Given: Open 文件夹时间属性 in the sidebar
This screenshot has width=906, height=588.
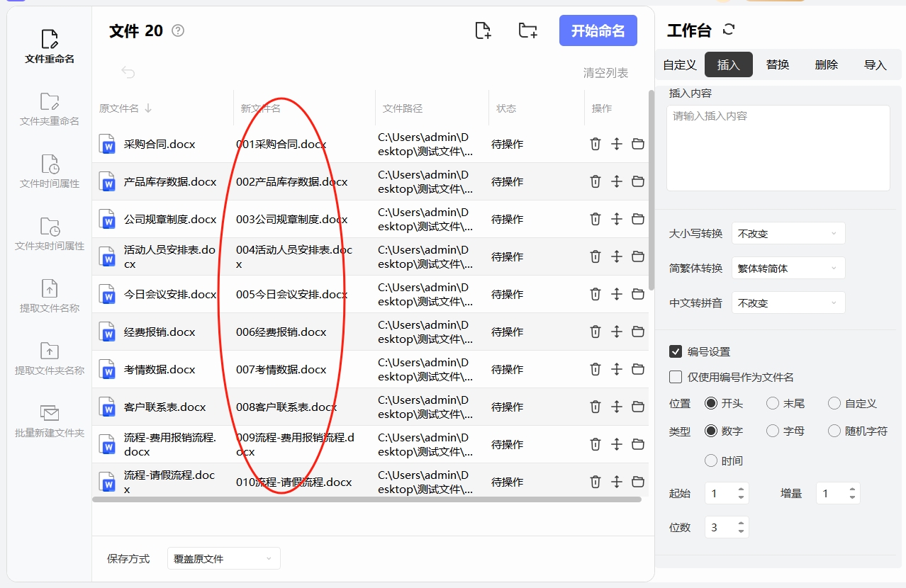Looking at the screenshot, I should [49, 234].
